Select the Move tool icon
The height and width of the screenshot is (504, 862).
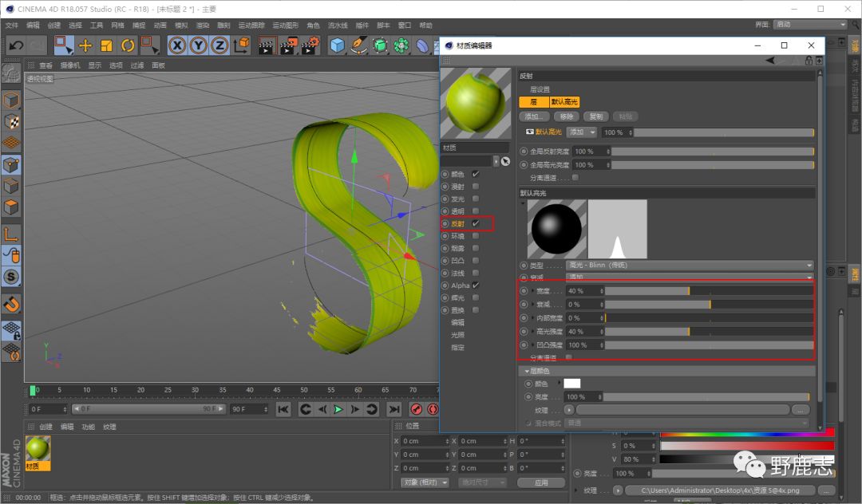point(85,45)
